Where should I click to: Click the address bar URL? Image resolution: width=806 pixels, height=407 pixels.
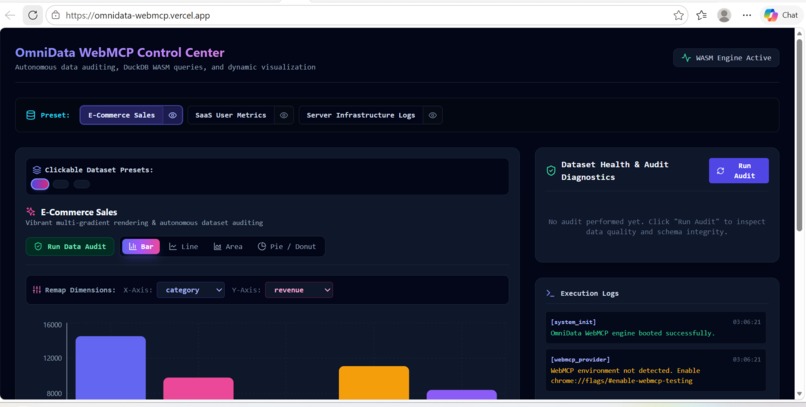[x=138, y=15]
